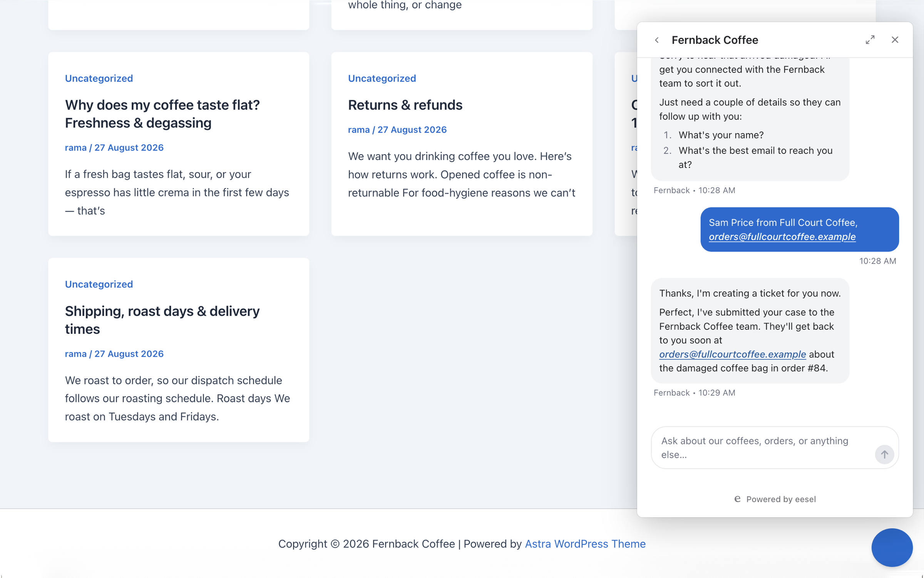Expand the Fernback Coffee chat widget
The height and width of the screenshot is (578, 924).
pos(870,40)
